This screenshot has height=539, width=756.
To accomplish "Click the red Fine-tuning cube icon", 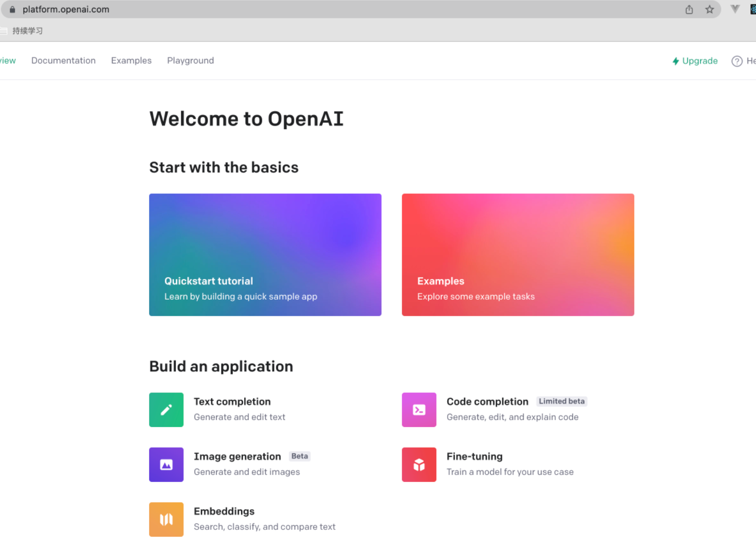I will point(419,465).
